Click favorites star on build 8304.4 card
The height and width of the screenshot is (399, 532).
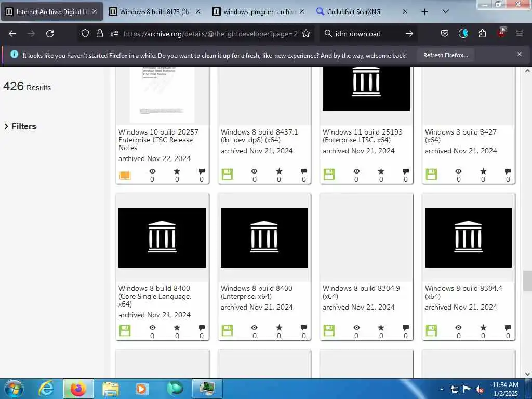click(x=483, y=328)
